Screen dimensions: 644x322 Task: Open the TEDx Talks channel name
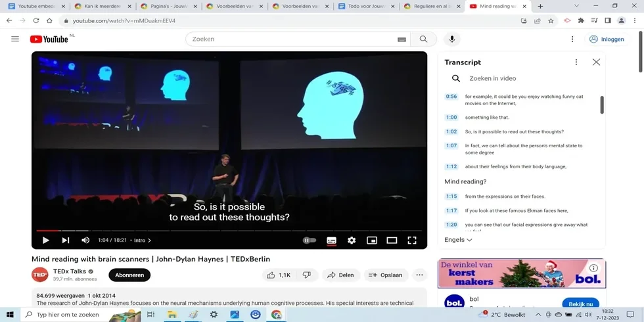click(x=70, y=271)
